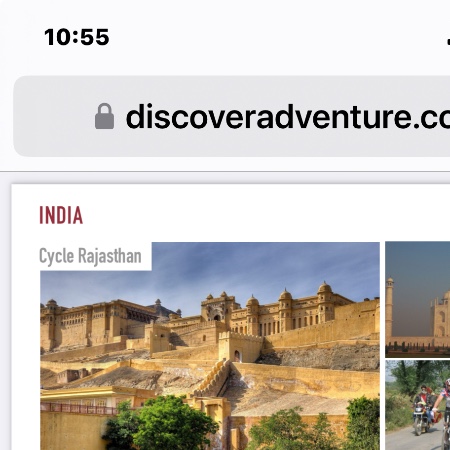Tap the padlock icon in address bar
This screenshot has height=450, width=450.
pos(104,116)
